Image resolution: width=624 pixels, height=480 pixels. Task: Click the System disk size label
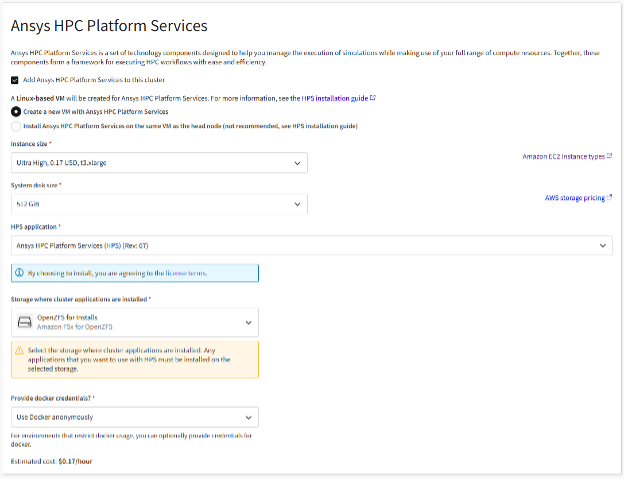(x=34, y=185)
